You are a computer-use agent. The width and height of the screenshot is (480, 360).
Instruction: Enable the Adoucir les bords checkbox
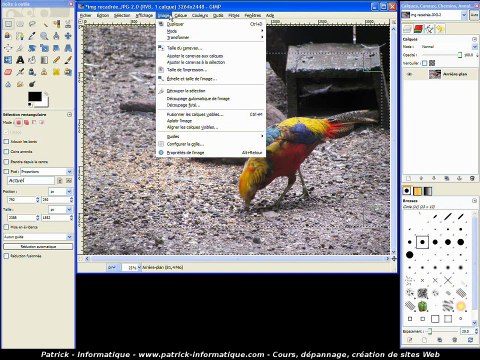pyautogui.click(x=6, y=142)
